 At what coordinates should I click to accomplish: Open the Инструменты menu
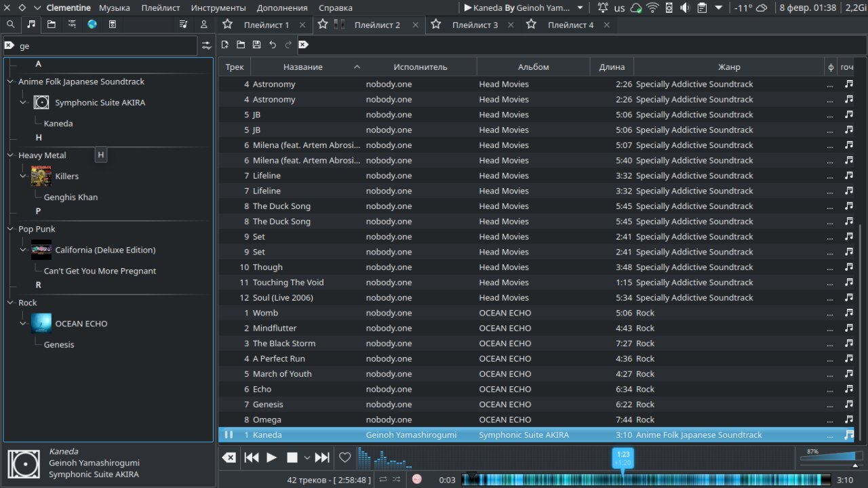(x=218, y=8)
